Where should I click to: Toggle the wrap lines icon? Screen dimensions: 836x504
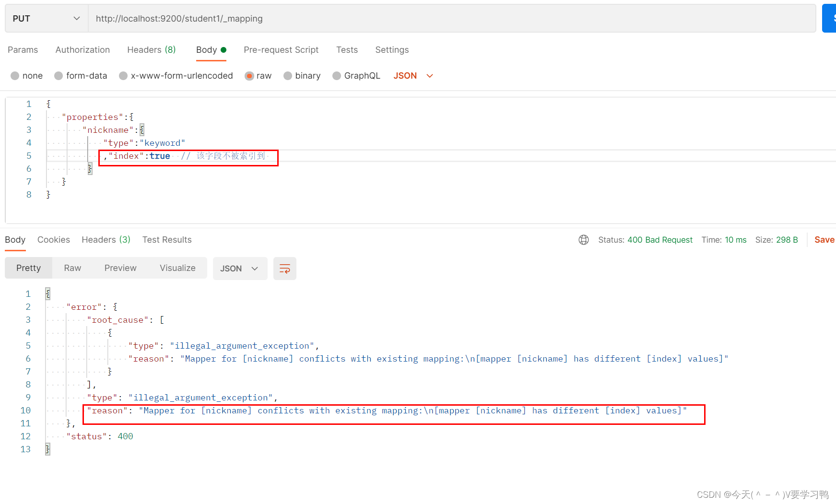click(x=285, y=269)
